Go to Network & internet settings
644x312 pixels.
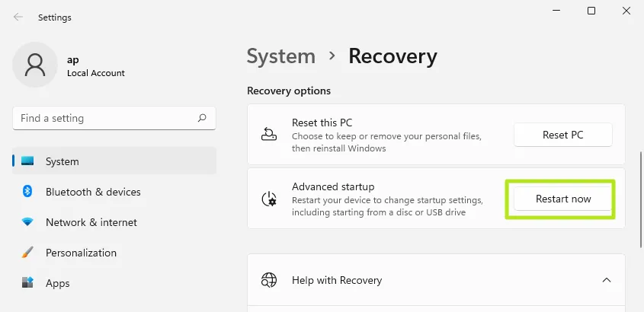(x=91, y=222)
